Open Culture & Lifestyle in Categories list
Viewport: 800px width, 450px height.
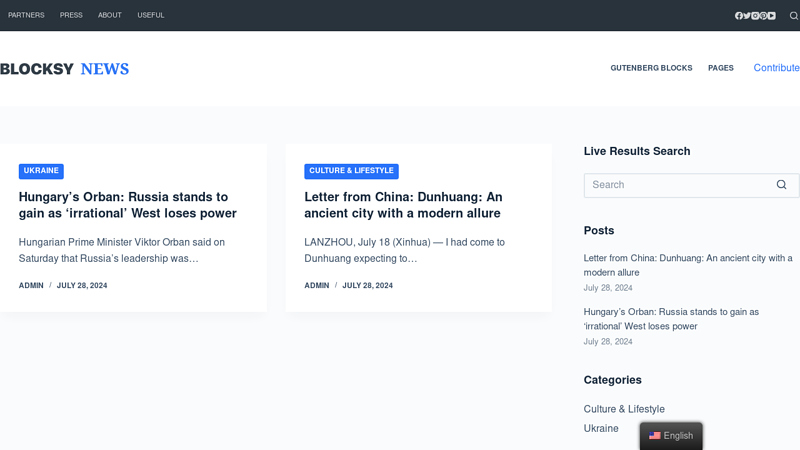pyautogui.click(x=624, y=409)
